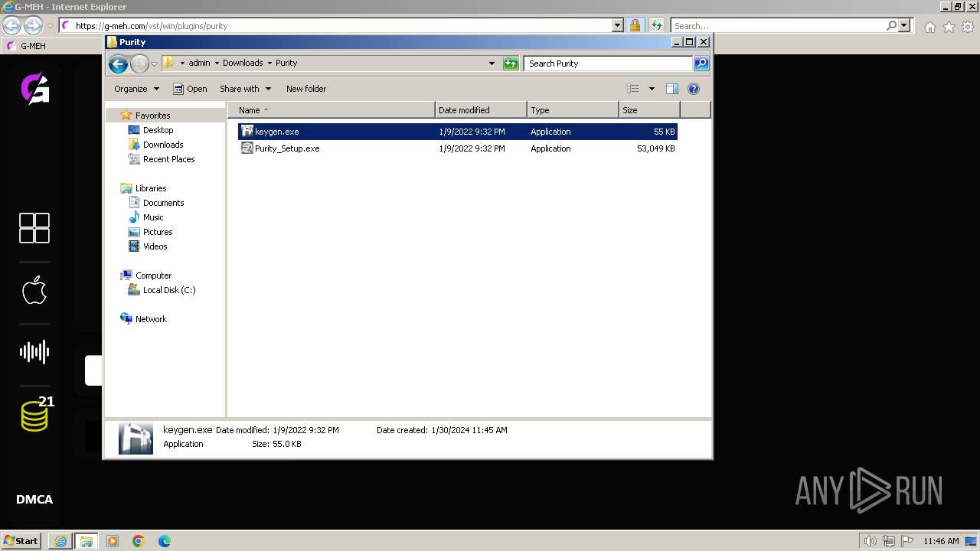Viewport: 980px width, 551px height.
Task: Click the Start button
Action: point(21,541)
